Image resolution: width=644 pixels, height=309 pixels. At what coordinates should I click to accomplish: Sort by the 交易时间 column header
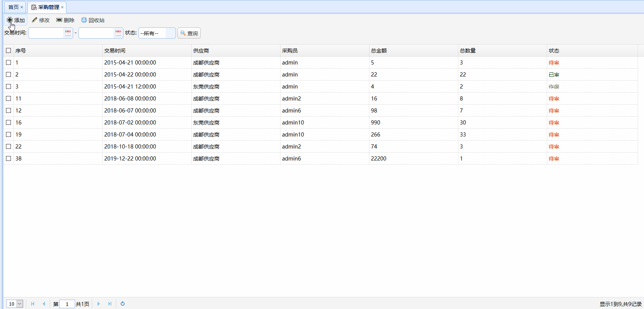pos(147,51)
